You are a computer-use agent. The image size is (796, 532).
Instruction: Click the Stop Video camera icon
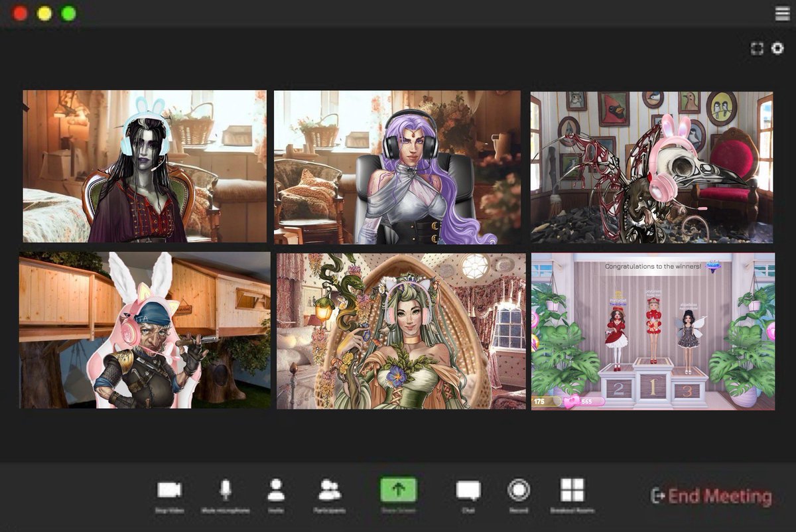click(x=168, y=490)
